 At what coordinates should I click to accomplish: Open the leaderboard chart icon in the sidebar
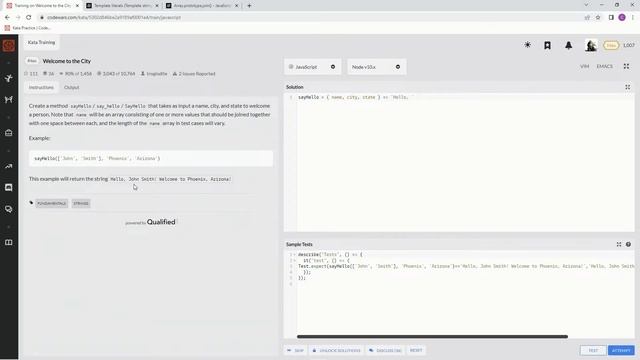point(9,166)
